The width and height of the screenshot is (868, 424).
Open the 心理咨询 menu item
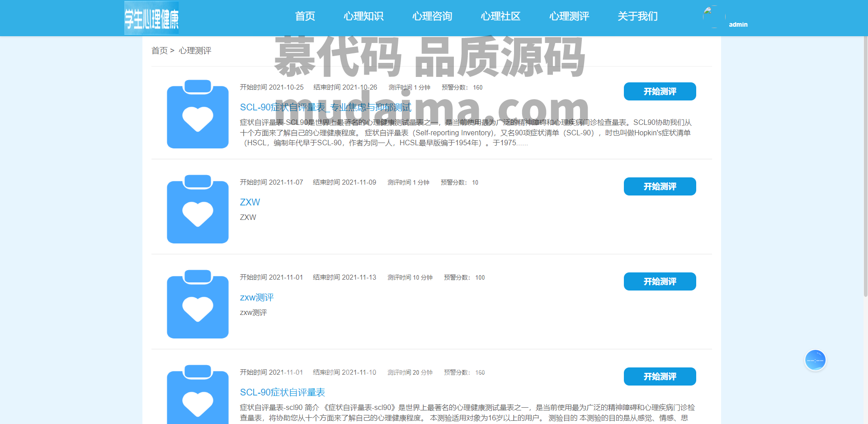pyautogui.click(x=432, y=16)
